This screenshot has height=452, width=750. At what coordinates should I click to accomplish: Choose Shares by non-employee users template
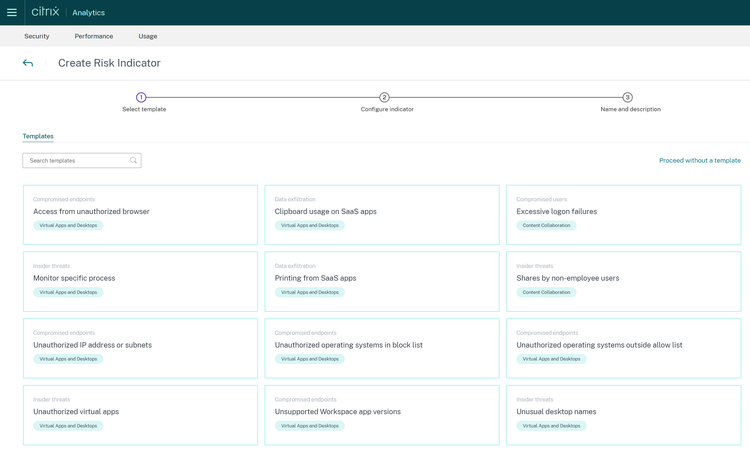tap(624, 282)
